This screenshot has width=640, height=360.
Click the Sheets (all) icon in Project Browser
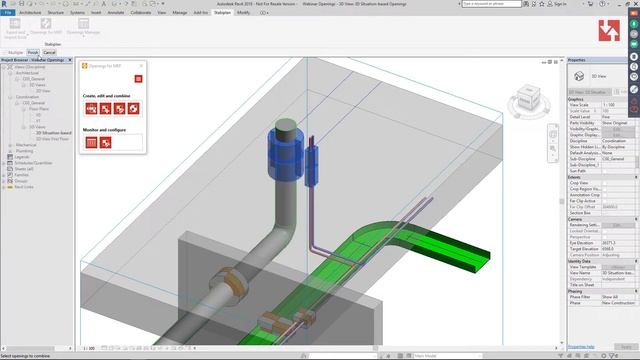coord(10,169)
